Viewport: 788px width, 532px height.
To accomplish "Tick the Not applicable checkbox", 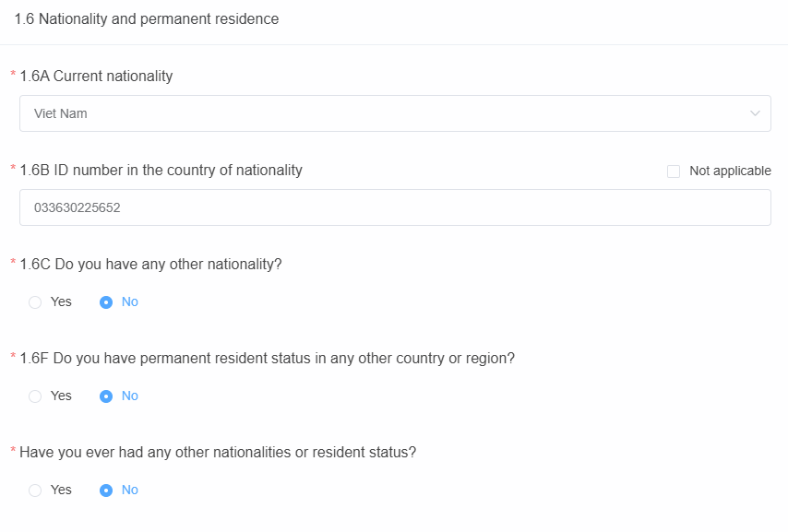I will coord(674,171).
